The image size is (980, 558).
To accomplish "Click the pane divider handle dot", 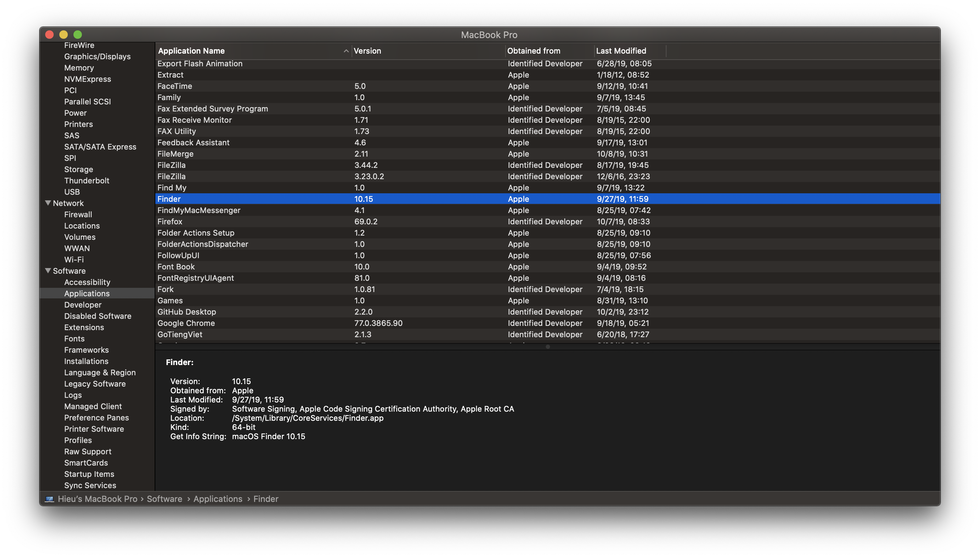I will 547,346.
